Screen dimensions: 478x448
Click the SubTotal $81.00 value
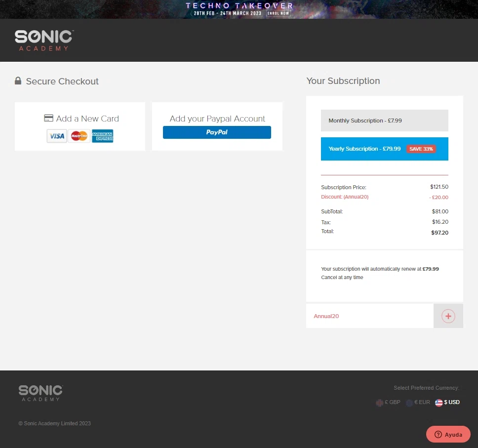pos(440,211)
